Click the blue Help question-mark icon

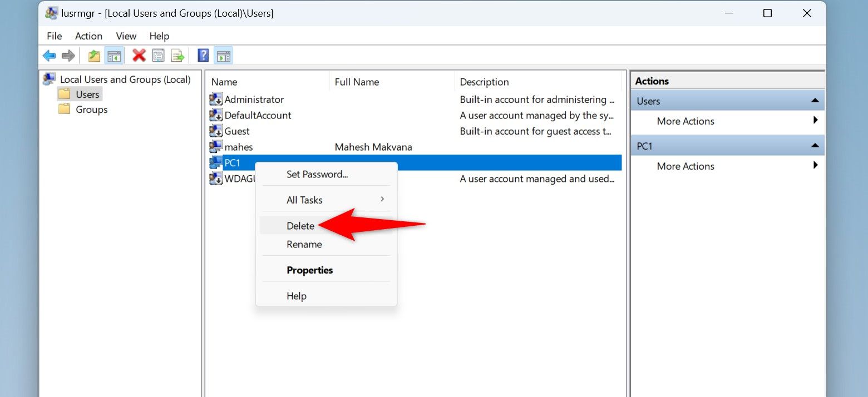pos(204,56)
